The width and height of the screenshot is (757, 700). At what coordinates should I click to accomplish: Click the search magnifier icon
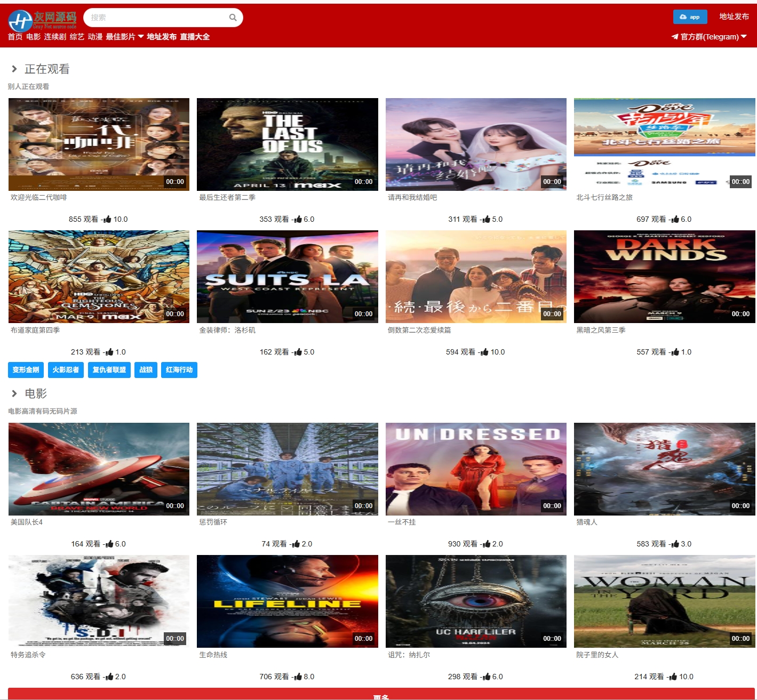pyautogui.click(x=233, y=18)
